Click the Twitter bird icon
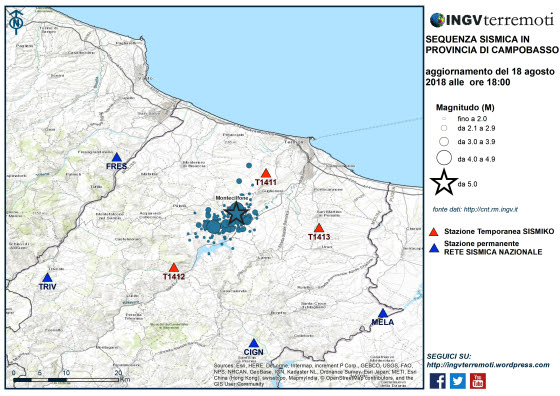 pyautogui.click(x=458, y=381)
